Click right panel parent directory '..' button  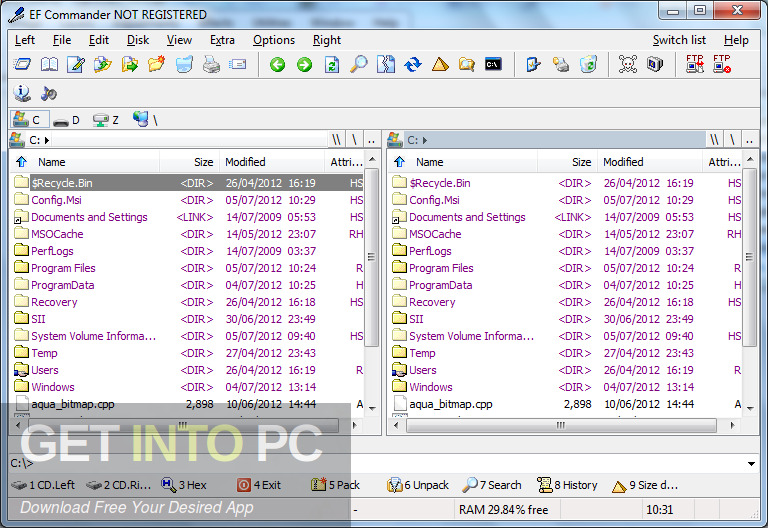[749, 140]
